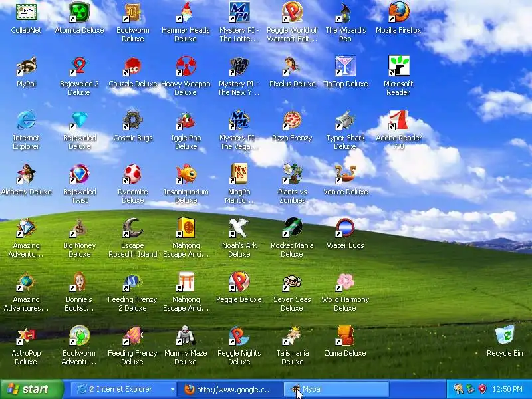Select the AstroPop Deluxe icon
This screenshot has width=532, height=399.
click(x=26, y=336)
